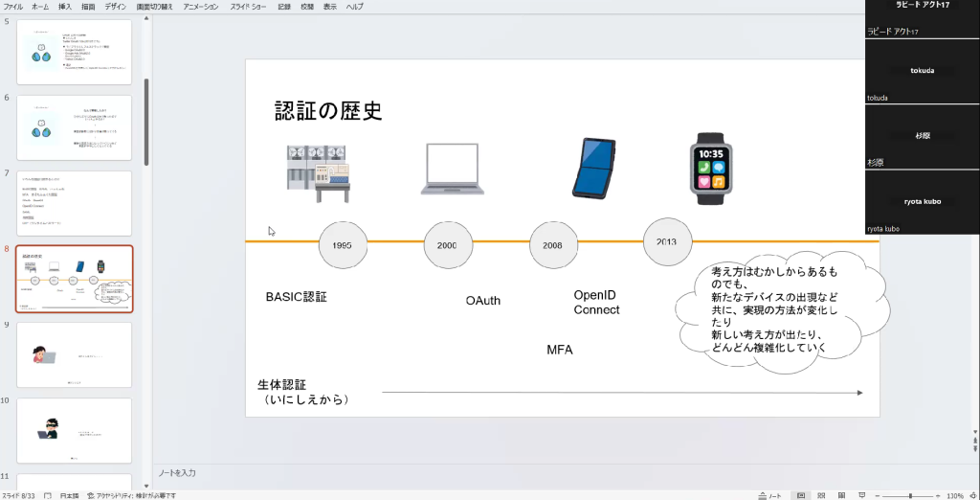Select slide 9 thumbnail in panel
This screenshot has height=500, width=980.
(x=75, y=354)
